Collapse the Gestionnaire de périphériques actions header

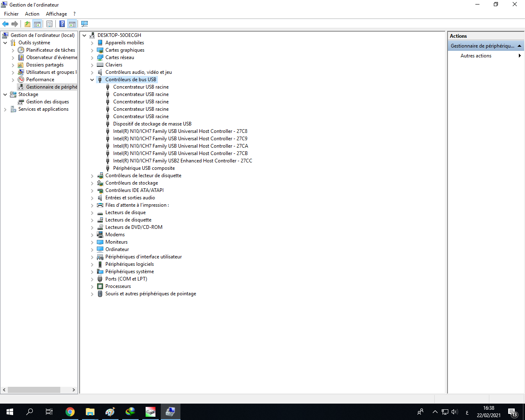tap(519, 46)
